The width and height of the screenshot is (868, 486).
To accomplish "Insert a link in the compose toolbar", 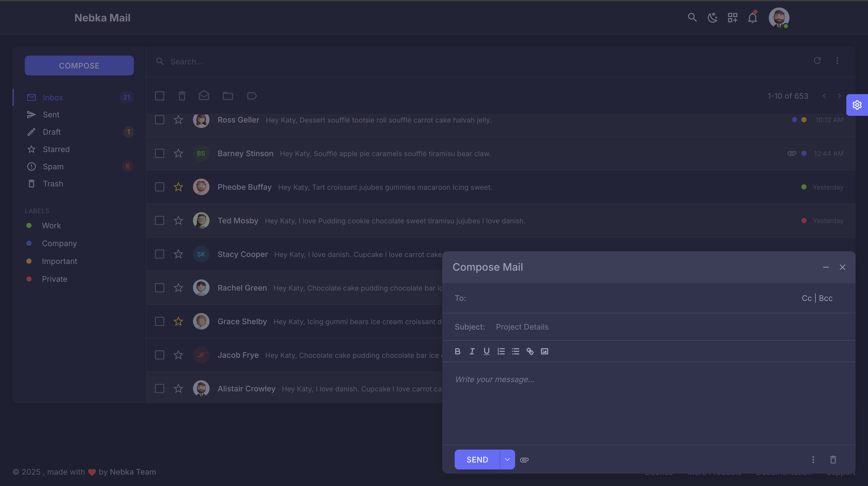I will pos(530,351).
